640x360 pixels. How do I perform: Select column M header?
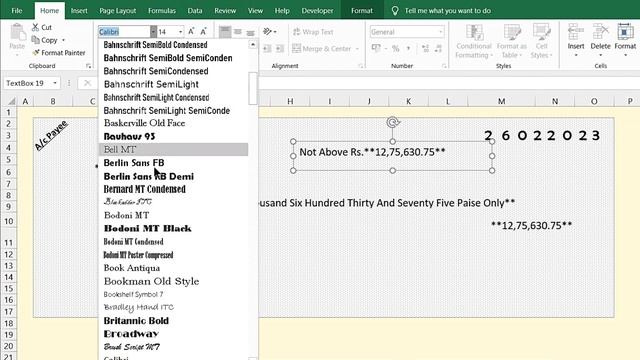coord(501,101)
